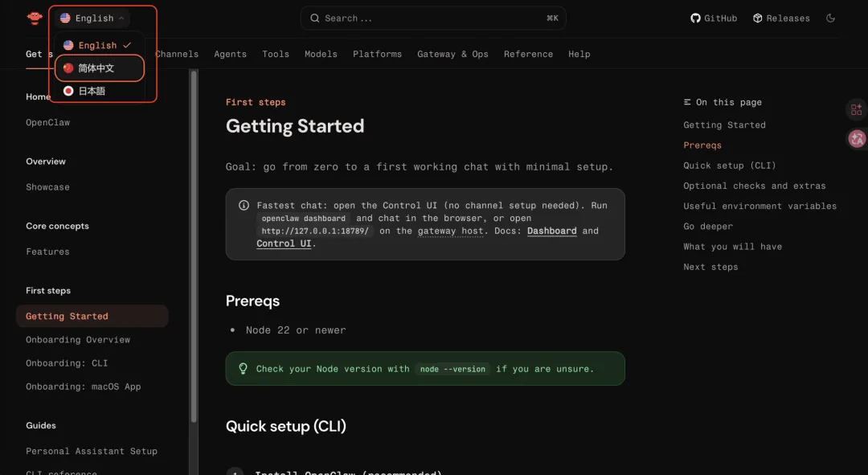Click the magnifier icon in the search bar
The width and height of the screenshot is (868, 475).
pos(314,18)
